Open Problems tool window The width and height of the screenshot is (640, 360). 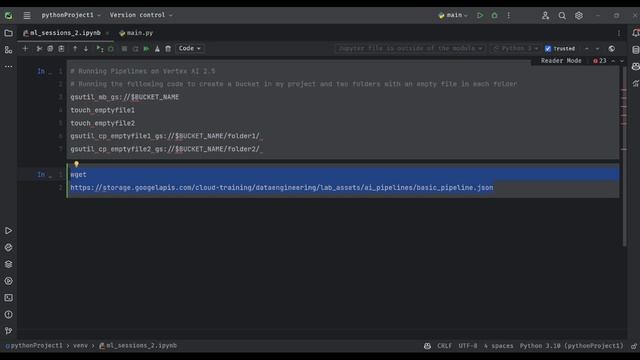(8, 314)
